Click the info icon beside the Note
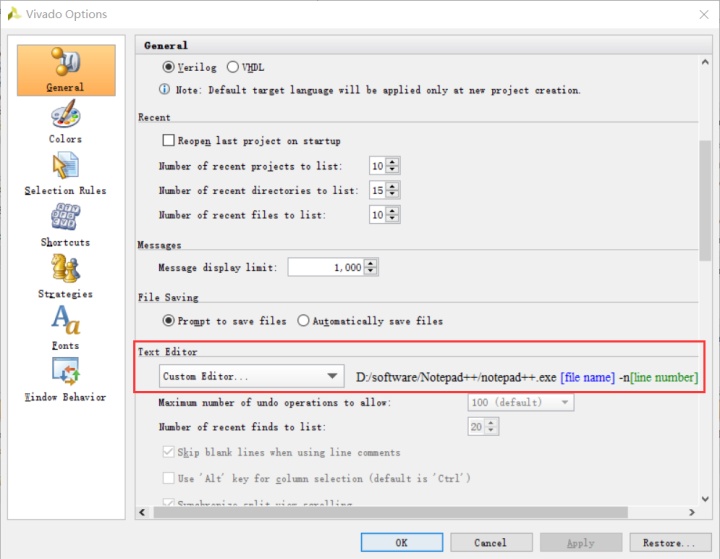The image size is (720, 559). point(164,89)
